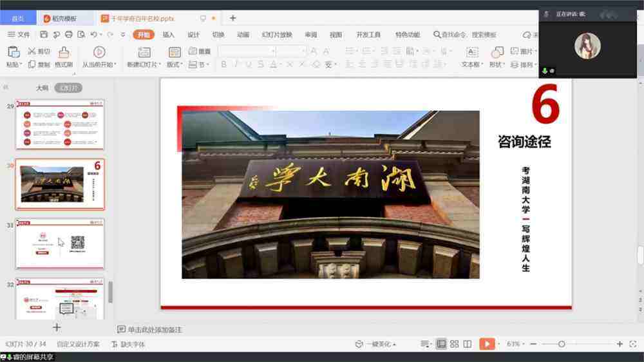Open the View (视图) ribbon tab
Screen dimensions: 644x362
(x=336, y=35)
